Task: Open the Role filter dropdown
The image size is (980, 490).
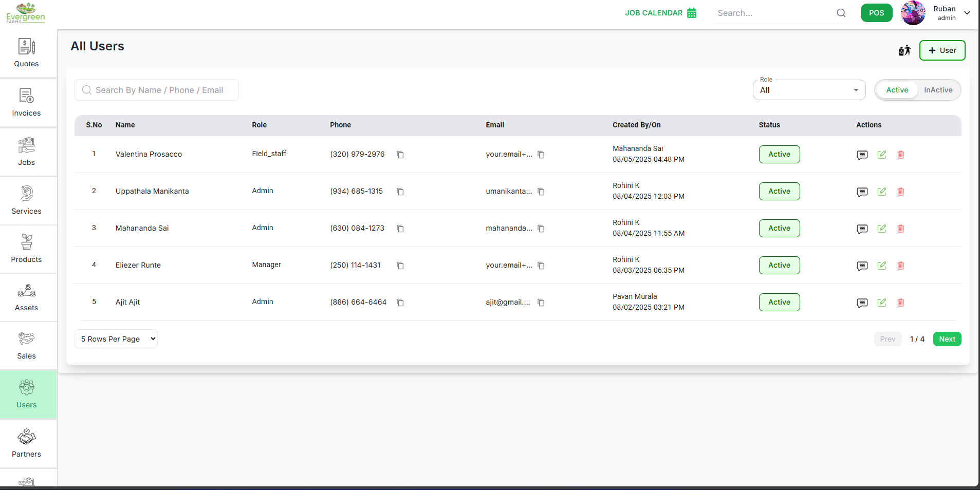Action: point(809,90)
